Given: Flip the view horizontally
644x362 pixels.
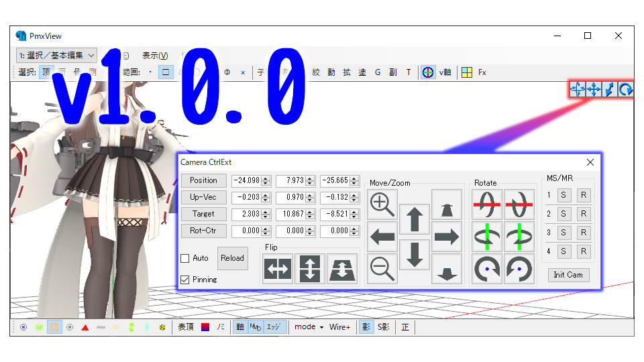Looking at the screenshot, I should pos(278,269).
